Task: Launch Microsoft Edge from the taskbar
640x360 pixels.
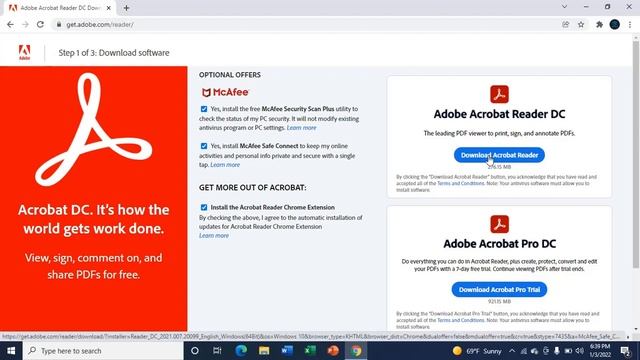Action: tap(241, 351)
